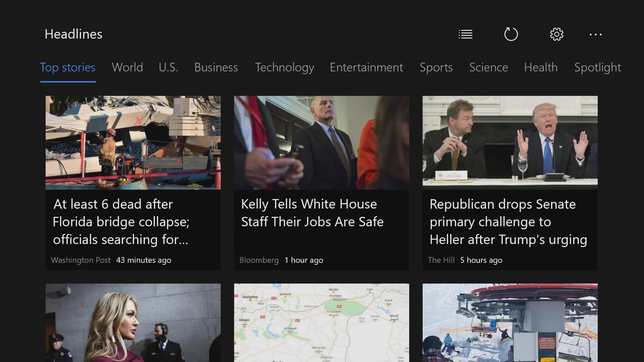Refresh the headlines feed
This screenshot has width=644, height=362.
coord(511,34)
